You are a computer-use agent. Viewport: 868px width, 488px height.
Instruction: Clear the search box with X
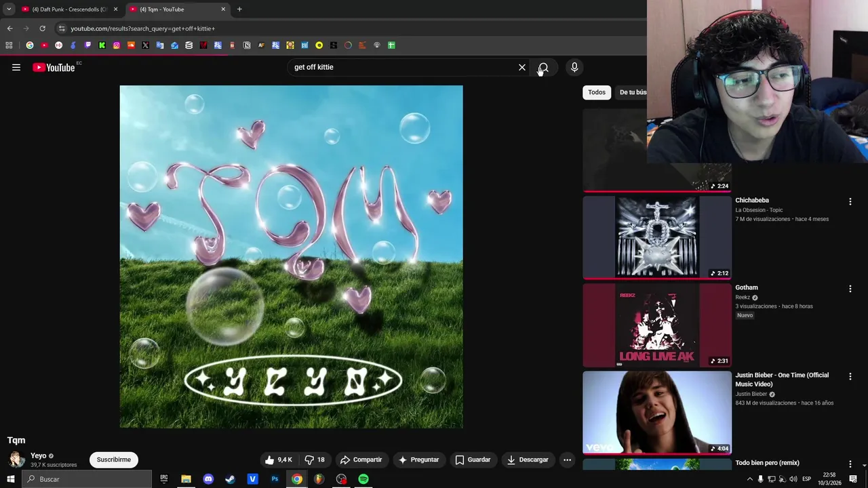point(522,67)
